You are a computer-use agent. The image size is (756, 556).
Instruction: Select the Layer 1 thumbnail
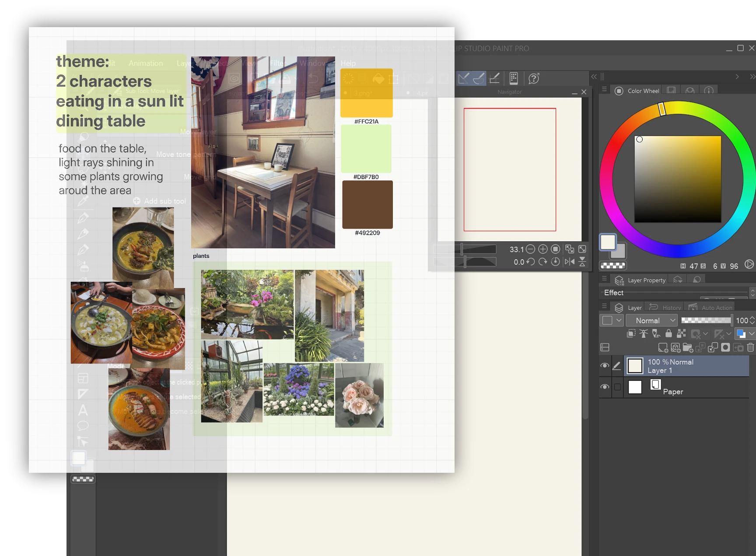[x=635, y=366]
